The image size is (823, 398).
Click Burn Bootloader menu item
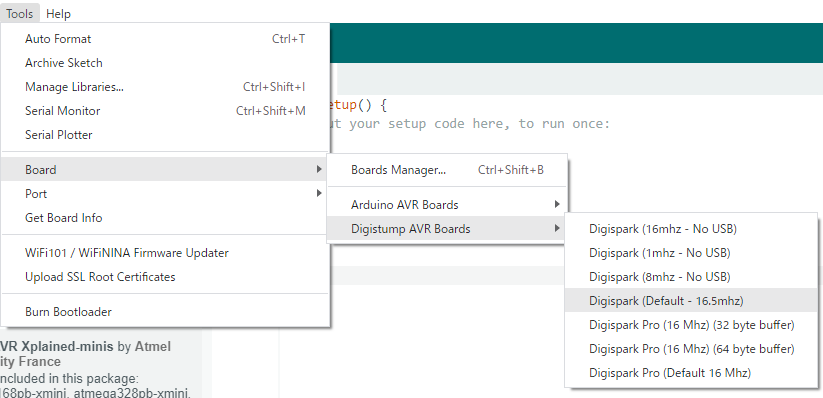pos(165,312)
